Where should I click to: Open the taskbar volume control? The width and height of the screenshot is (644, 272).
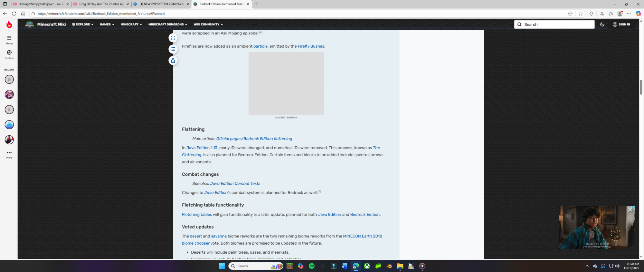pos(617,266)
